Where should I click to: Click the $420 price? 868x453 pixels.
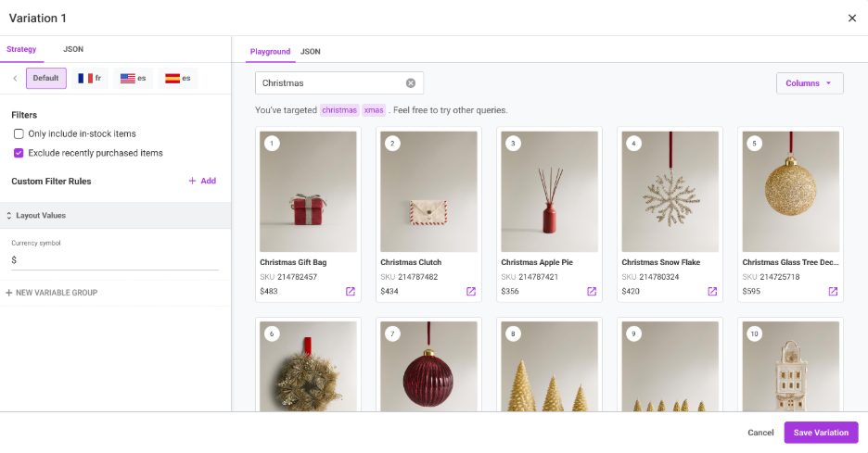tap(632, 291)
